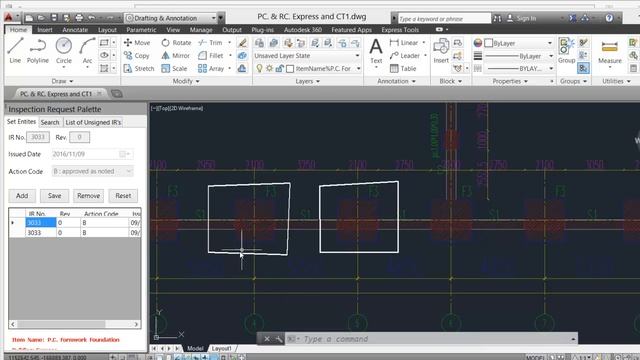The height and width of the screenshot is (360, 640).
Task: Select the Arc tool
Action: [87, 51]
